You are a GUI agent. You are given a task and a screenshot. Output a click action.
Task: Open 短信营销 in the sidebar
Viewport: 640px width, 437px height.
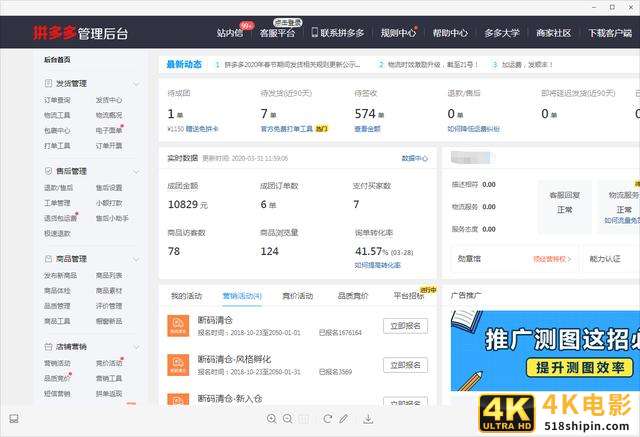pos(57,394)
